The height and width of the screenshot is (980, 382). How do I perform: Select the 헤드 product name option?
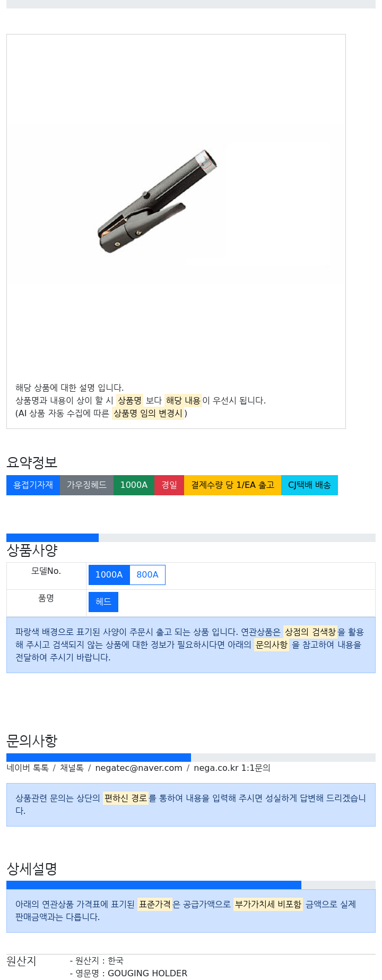(x=103, y=602)
